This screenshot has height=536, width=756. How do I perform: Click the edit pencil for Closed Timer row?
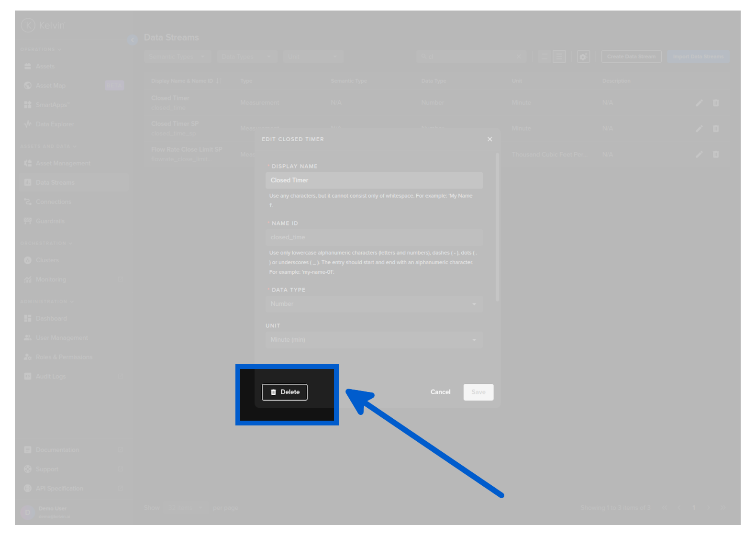point(699,103)
